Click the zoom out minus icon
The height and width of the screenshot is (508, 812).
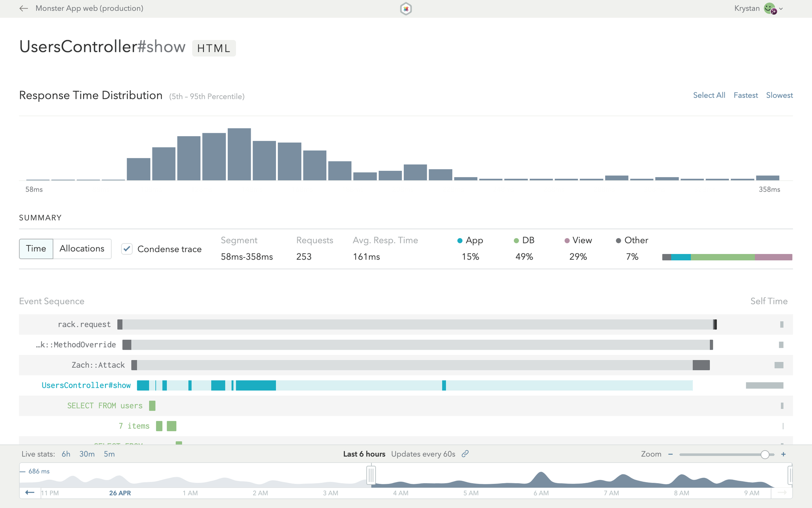670,454
